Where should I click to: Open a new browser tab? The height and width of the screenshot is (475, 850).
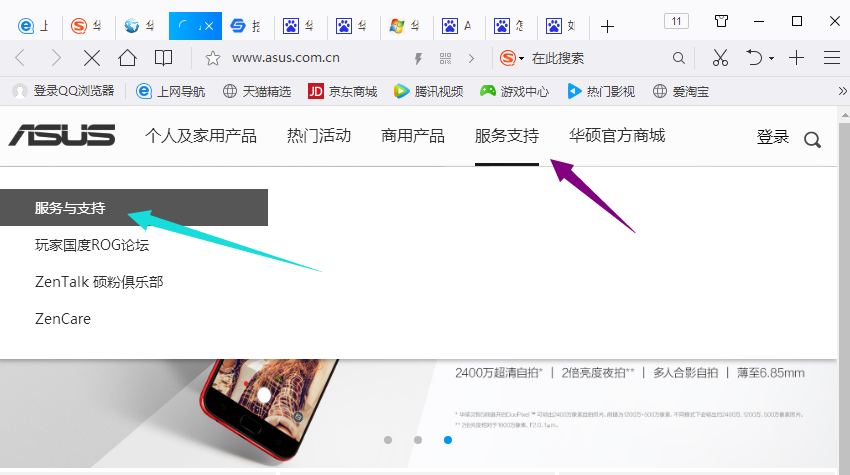pos(607,25)
